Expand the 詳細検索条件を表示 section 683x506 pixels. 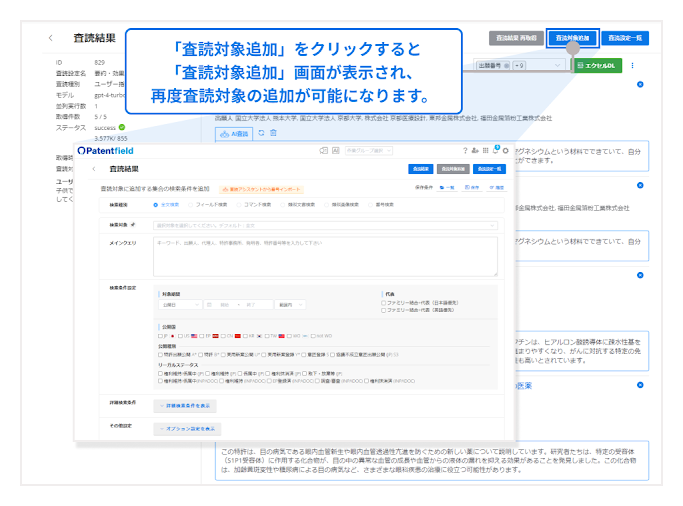(x=184, y=406)
